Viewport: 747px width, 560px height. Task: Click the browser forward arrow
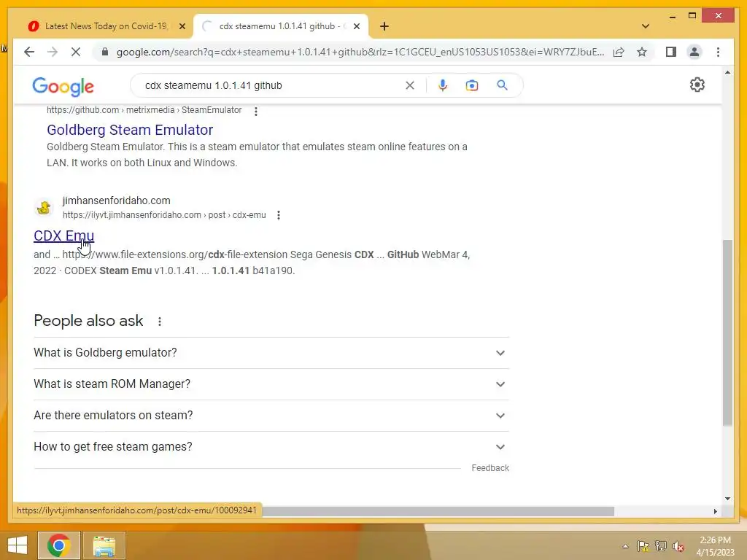53,52
